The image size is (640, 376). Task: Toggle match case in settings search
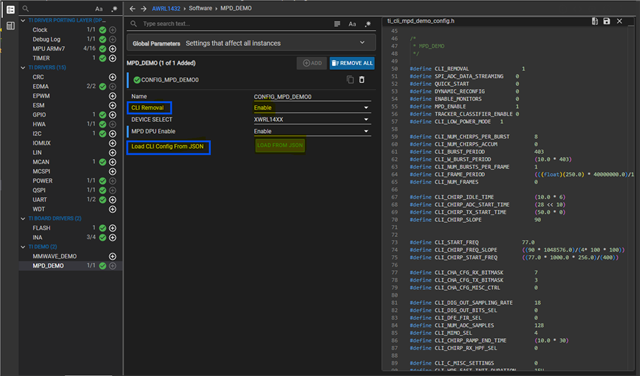[352, 24]
